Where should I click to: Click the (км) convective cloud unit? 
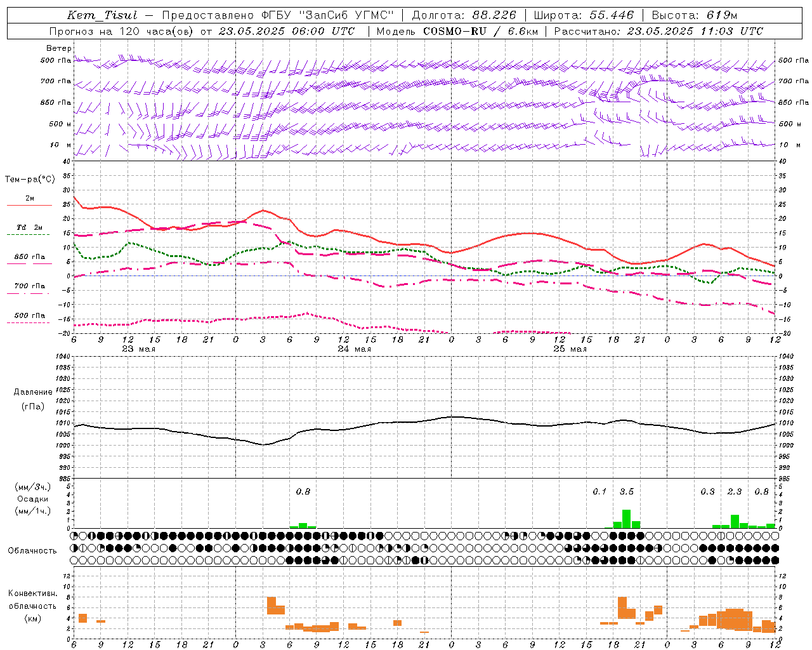[x=32, y=618]
